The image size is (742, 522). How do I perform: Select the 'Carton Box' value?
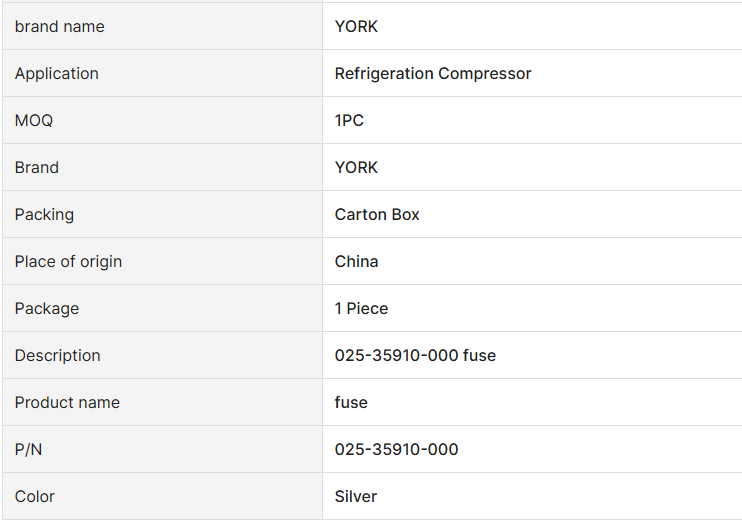(x=377, y=215)
